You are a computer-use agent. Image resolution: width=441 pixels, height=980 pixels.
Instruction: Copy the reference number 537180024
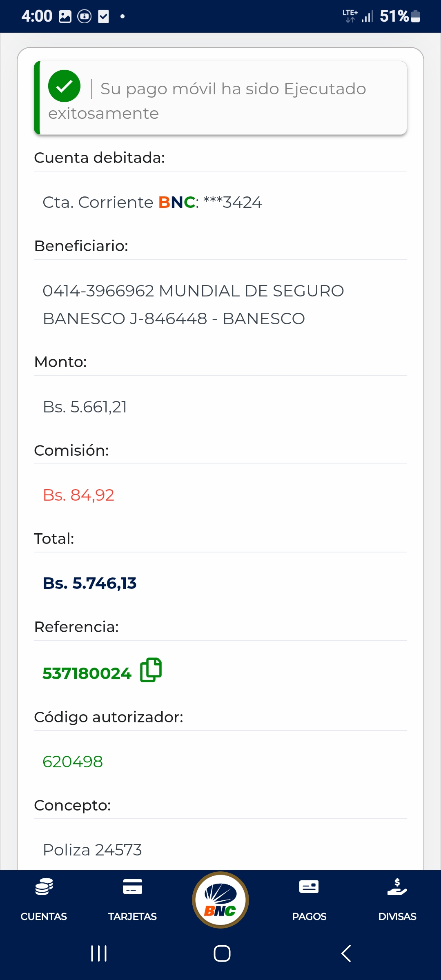[x=151, y=670]
